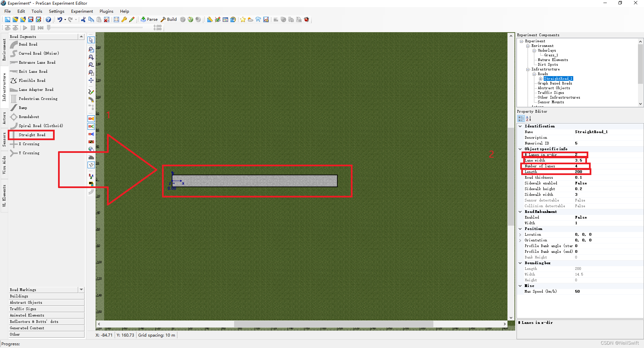
Task: Click the Build button
Action: 169,19
